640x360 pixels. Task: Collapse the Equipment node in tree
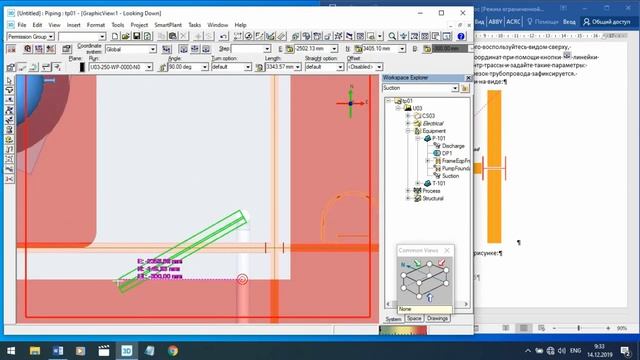pos(408,131)
